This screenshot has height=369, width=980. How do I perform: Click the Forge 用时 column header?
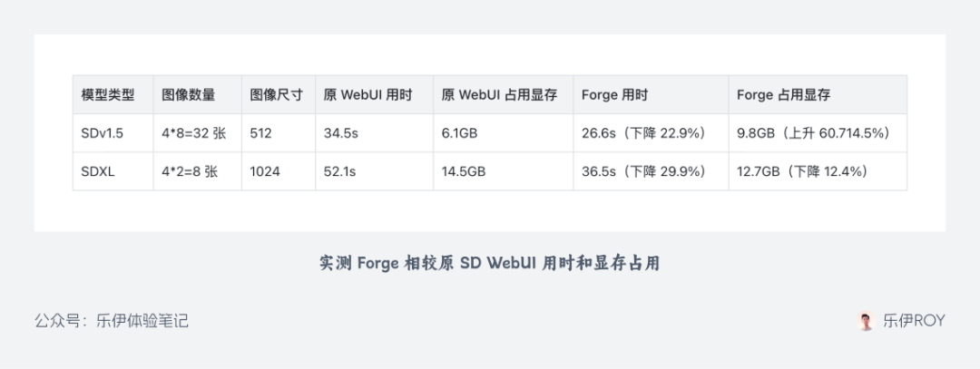click(x=614, y=95)
